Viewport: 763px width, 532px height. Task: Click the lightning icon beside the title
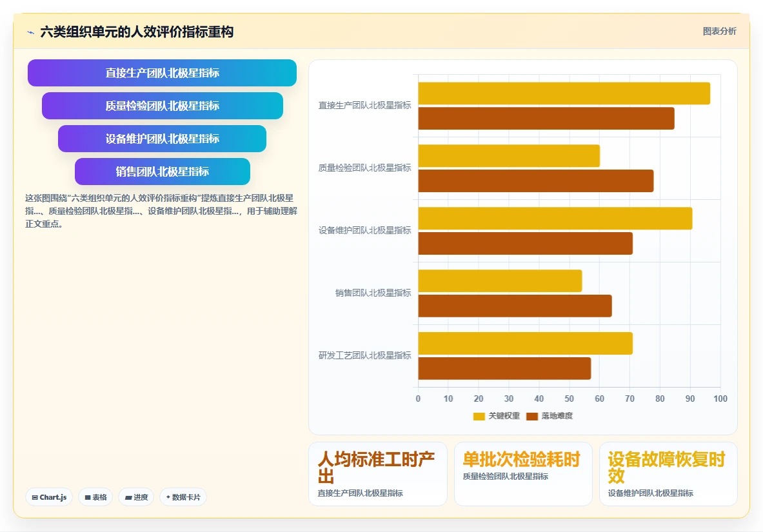coord(31,33)
